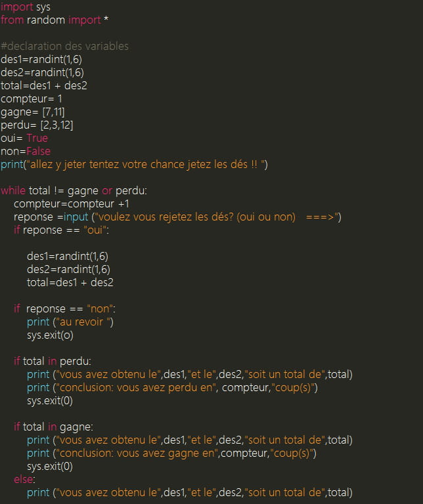Click the '#declaration des variables' comment
This screenshot has width=423, height=504.
64,47
